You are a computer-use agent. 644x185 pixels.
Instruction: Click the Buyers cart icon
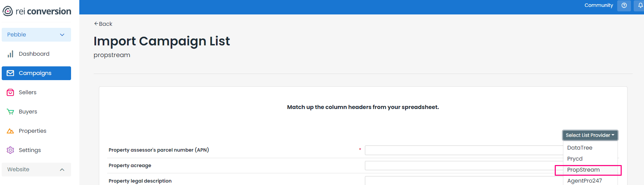[11, 112]
